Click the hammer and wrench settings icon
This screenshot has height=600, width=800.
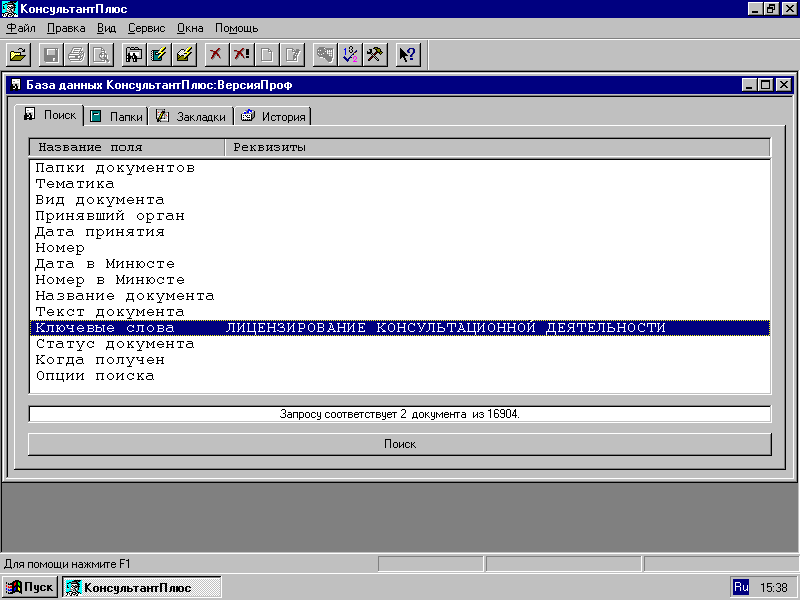coord(375,55)
